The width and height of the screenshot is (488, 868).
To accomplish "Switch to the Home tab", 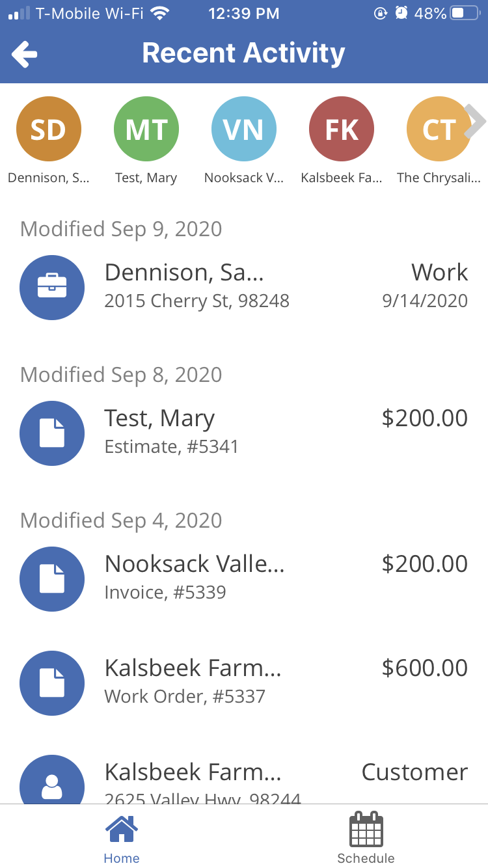I will point(122,839).
